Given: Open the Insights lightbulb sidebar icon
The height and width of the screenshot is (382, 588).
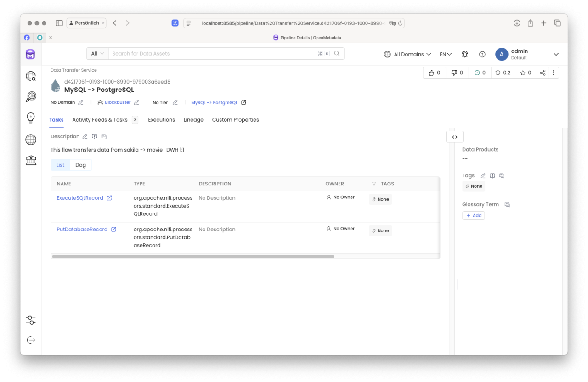Looking at the screenshot, I should (x=31, y=118).
